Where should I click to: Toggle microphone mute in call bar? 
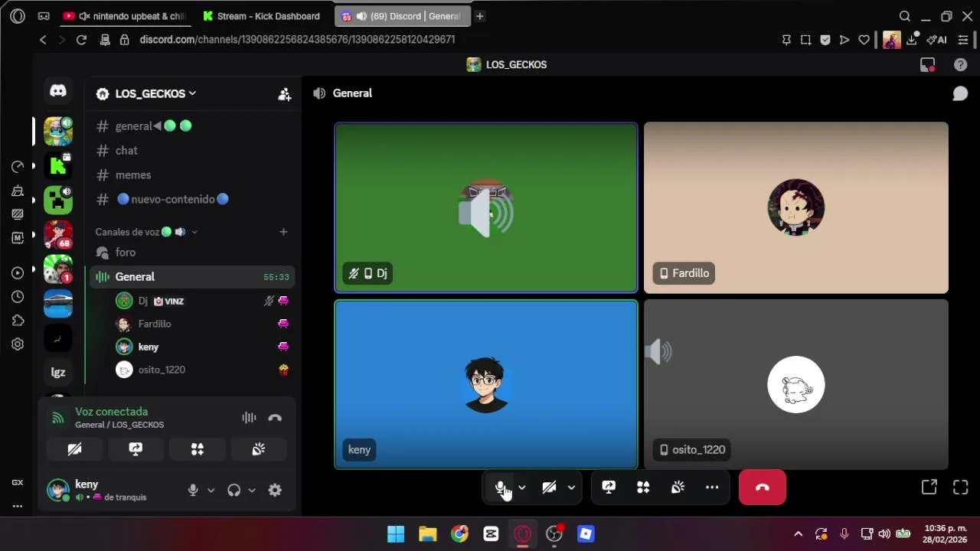click(x=500, y=487)
